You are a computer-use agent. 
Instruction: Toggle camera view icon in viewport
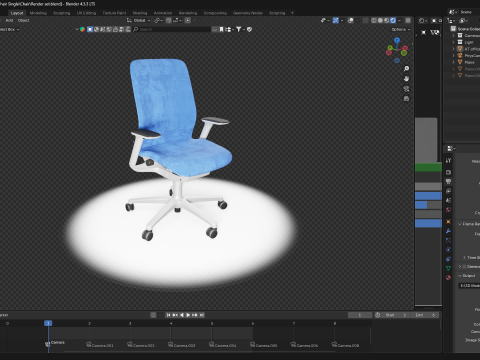coord(406,89)
